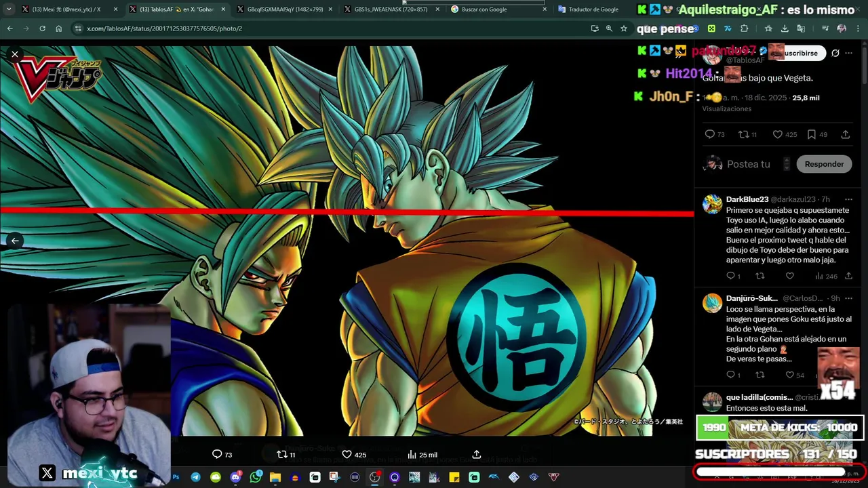Open Danjūrō-Suk... profile name

coord(752,298)
